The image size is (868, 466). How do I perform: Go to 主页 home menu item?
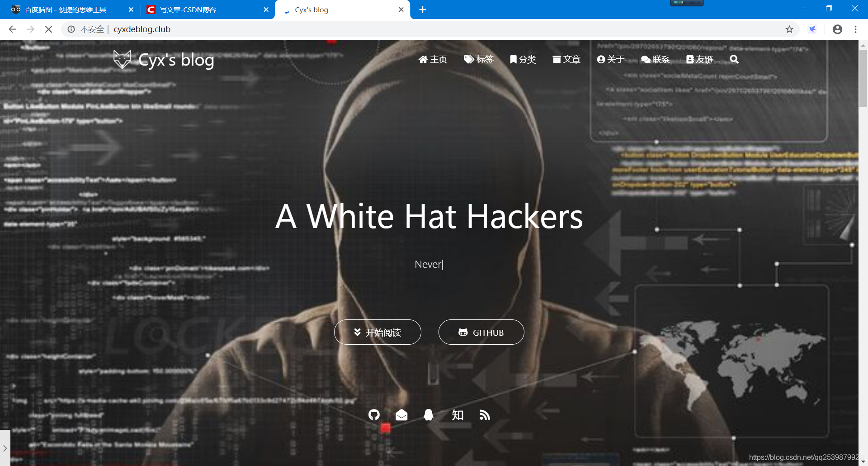(x=433, y=59)
